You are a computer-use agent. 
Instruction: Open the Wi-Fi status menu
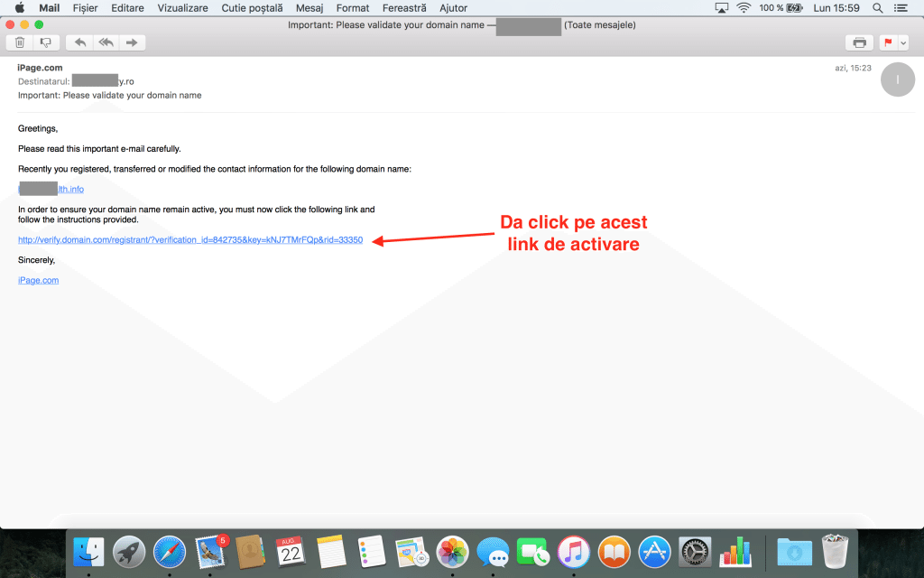pos(744,7)
